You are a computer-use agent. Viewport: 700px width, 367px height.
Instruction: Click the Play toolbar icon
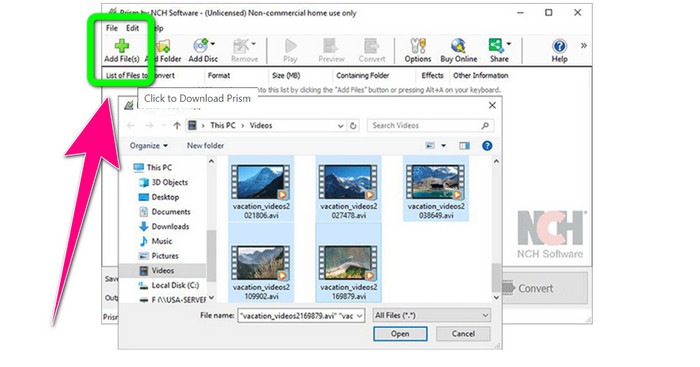(290, 46)
